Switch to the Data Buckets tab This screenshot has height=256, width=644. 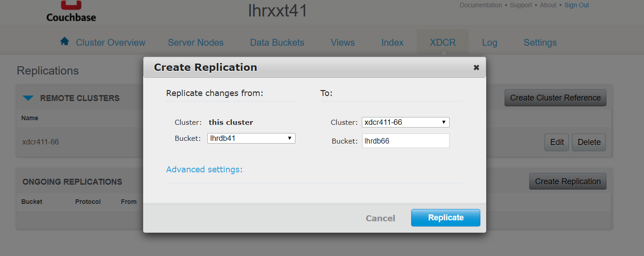point(277,43)
